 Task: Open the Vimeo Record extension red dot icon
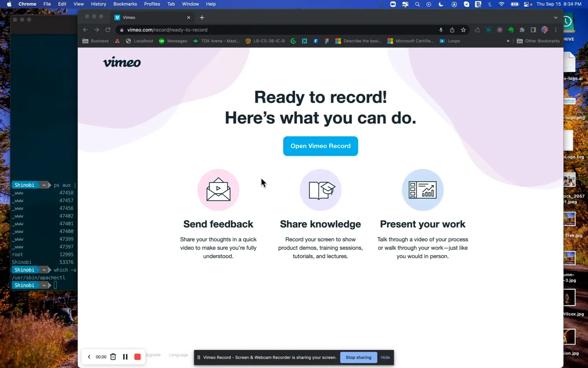[x=500, y=30]
